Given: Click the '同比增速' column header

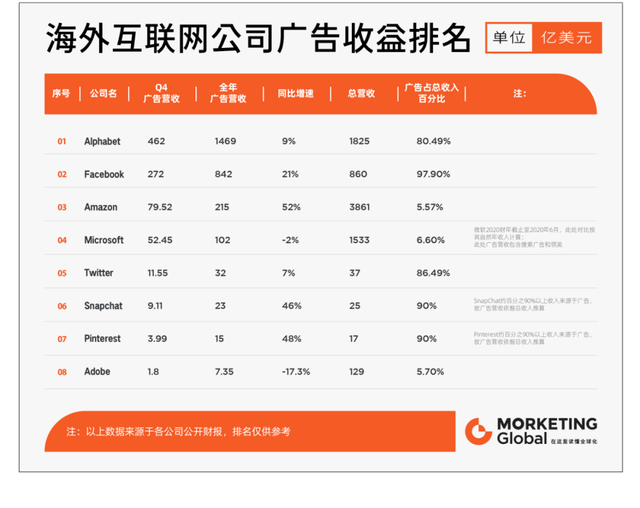Looking at the screenshot, I should click(296, 93).
